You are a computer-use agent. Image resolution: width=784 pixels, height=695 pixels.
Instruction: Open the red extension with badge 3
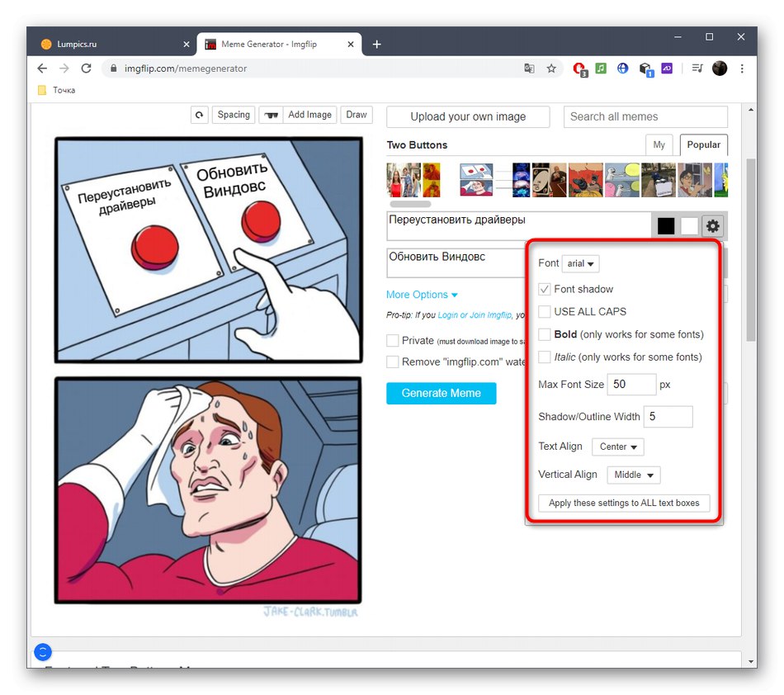[579, 69]
